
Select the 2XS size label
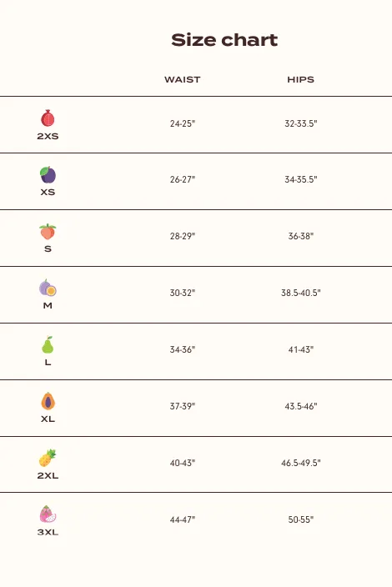pos(48,136)
